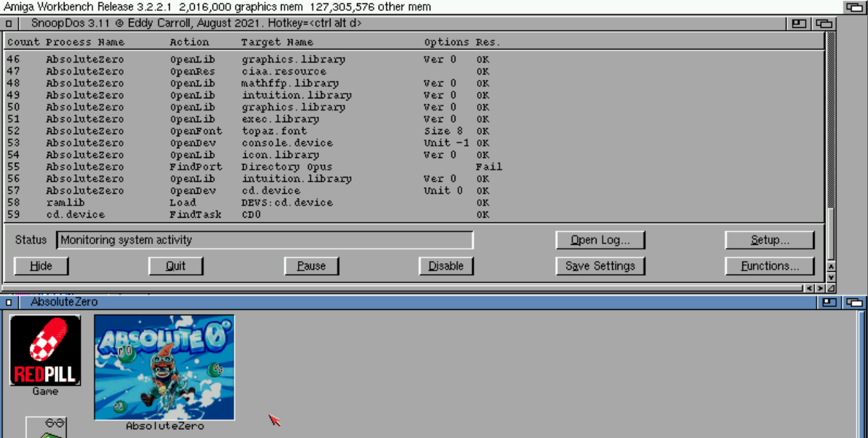The height and width of the screenshot is (438, 868).
Task: Click Save Settings button
Action: click(600, 266)
